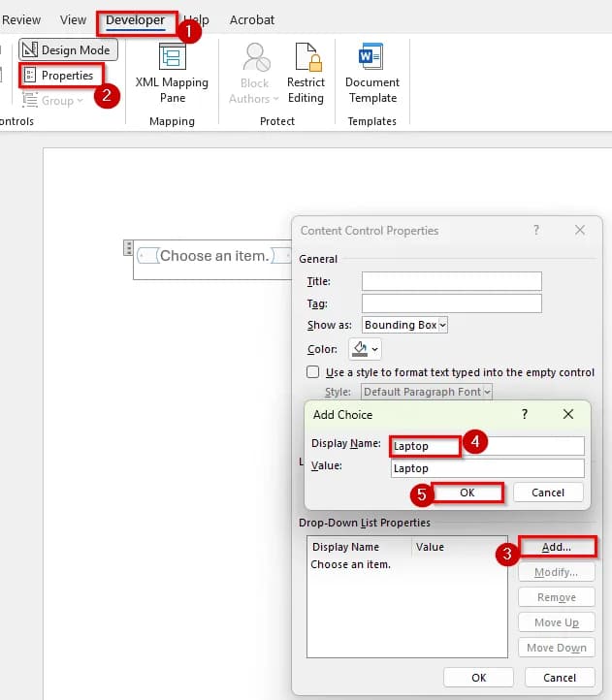Open help in the Add Choice dialog
The height and width of the screenshot is (700, 612).
(525, 414)
